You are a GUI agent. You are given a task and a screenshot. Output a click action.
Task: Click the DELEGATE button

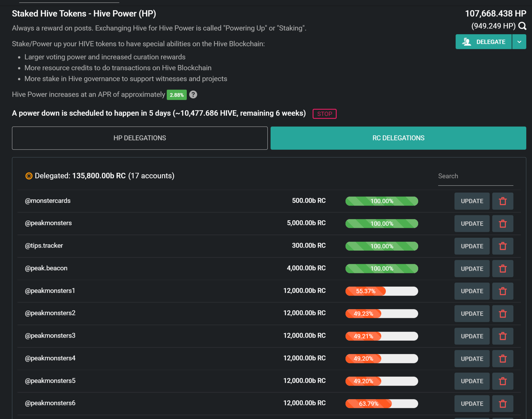pos(483,42)
